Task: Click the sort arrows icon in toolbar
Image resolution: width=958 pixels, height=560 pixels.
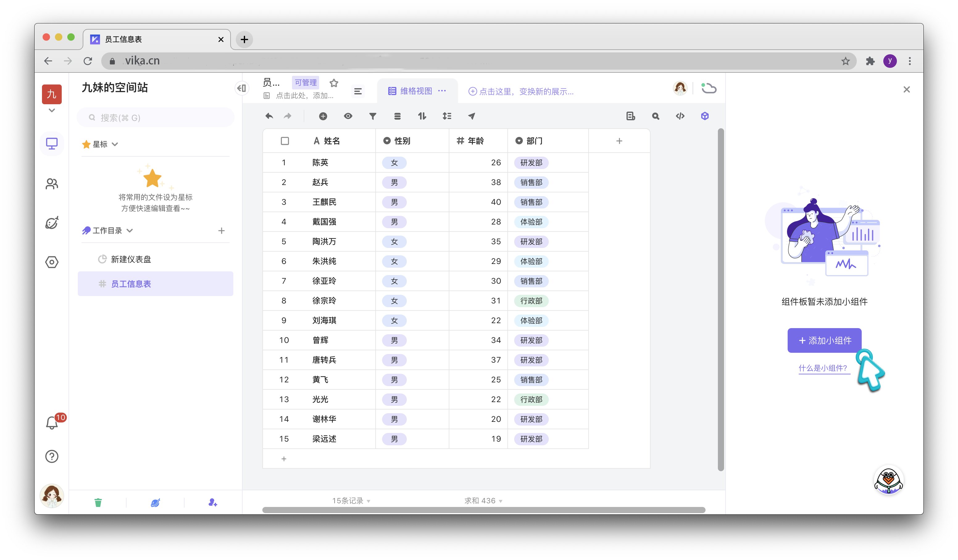Action: coord(422,116)
